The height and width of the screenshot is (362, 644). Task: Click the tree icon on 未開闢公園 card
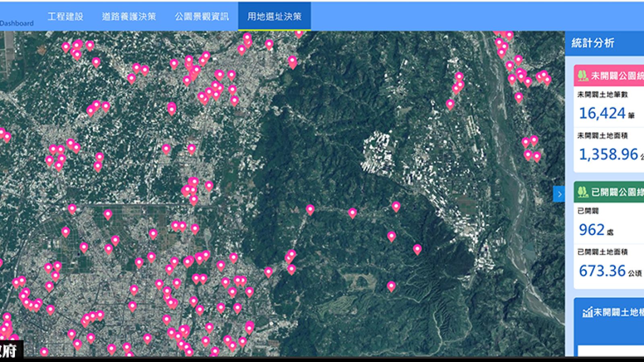tap(582, 76)
